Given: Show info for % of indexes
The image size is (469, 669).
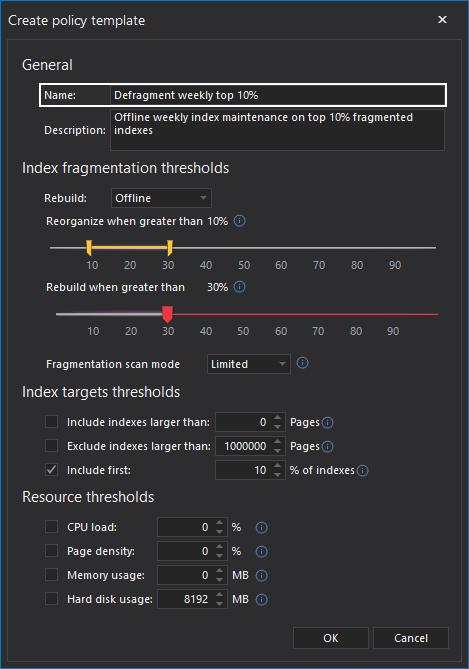Looking at the screenshot, I should (x=363, y=470).
